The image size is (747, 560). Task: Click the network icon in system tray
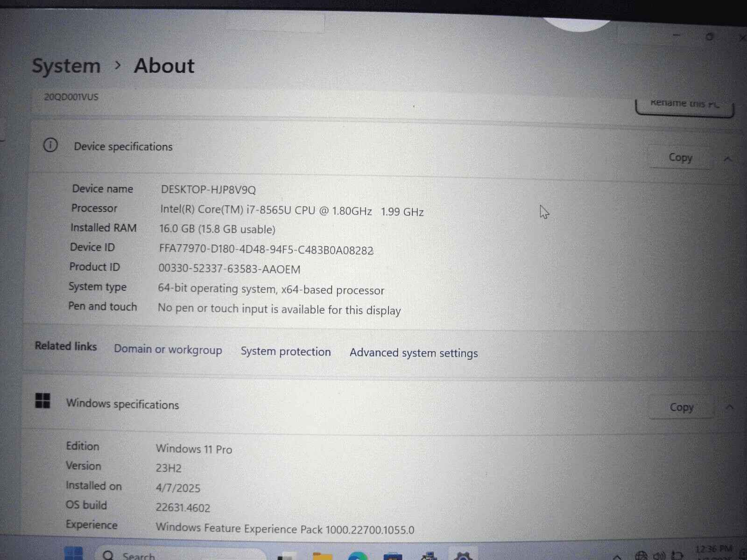coord(641,555)
